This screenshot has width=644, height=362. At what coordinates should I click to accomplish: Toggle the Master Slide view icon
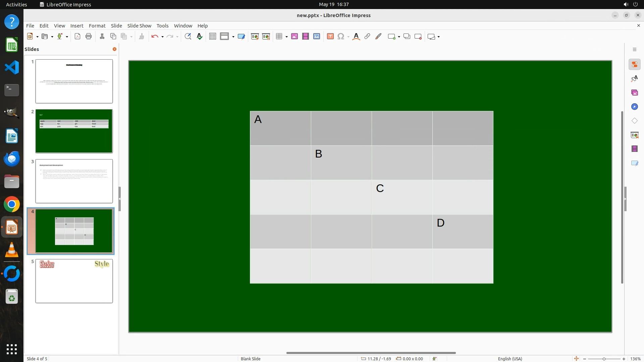point(241,37)
